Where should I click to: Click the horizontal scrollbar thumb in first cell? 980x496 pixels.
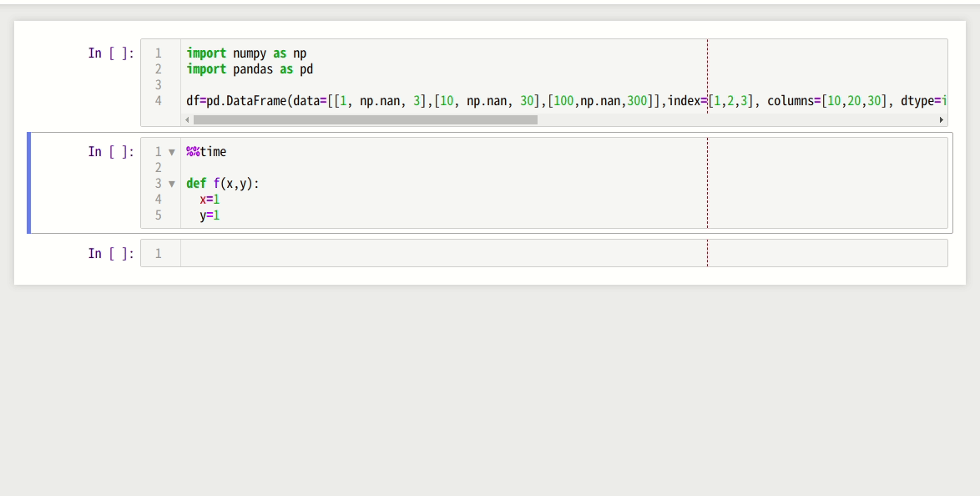365,119
